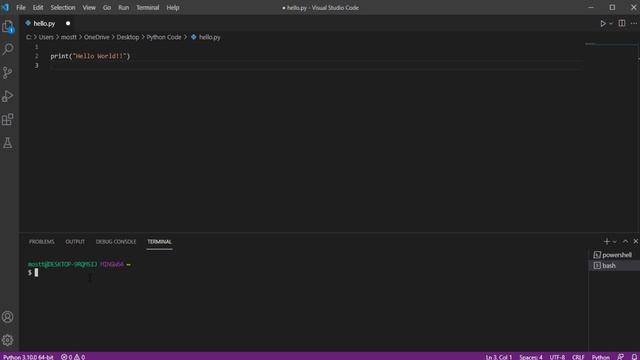The width and height of the screenshot is (640, 360).
Task: Open the Terminal menu
Action: (148, 7)
